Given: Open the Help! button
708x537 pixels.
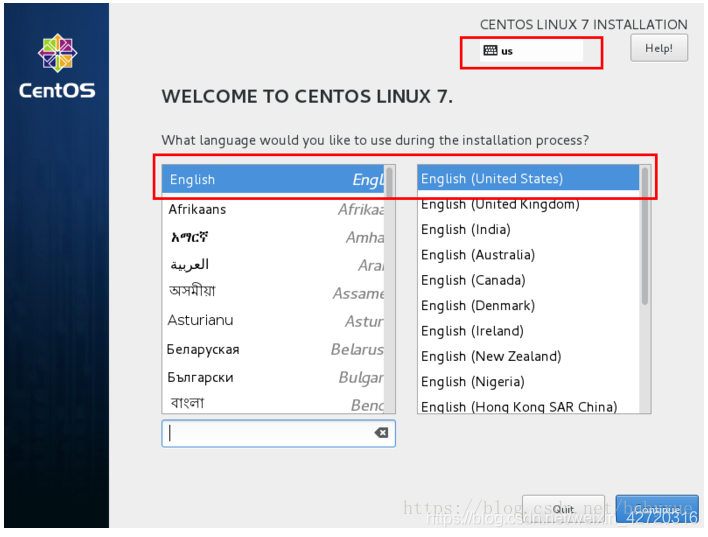Looking at the screenshot, I should click(x=659, y=48).
